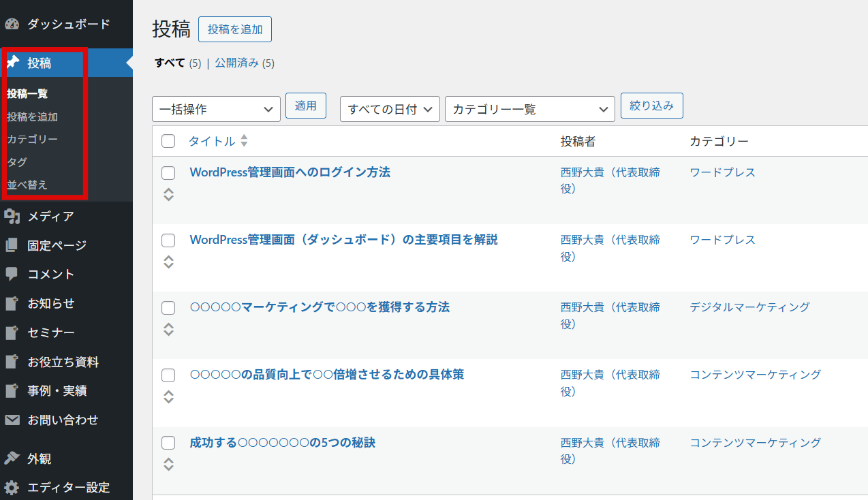This screenshot has height=500, width=868.
Task: Select checkbox for 成功する○○○の5つの秘訣 post
Action: (168, 443)
